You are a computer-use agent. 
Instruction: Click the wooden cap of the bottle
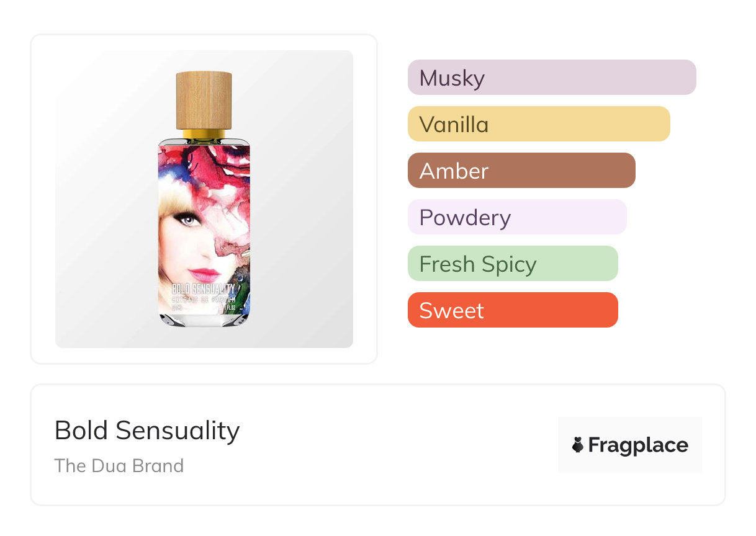pos(204,99)
